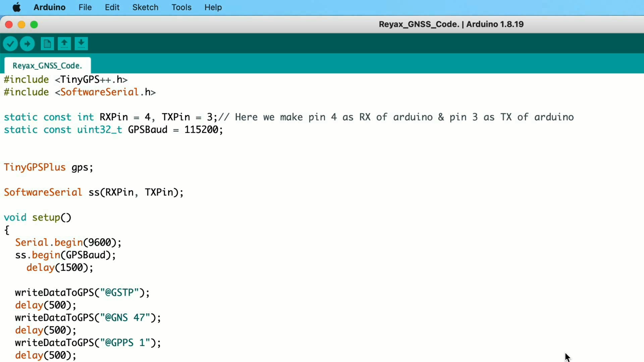Open the Edit menu
Image resolution: width=644 pixels, height=362 pixels.
(112, 7)
